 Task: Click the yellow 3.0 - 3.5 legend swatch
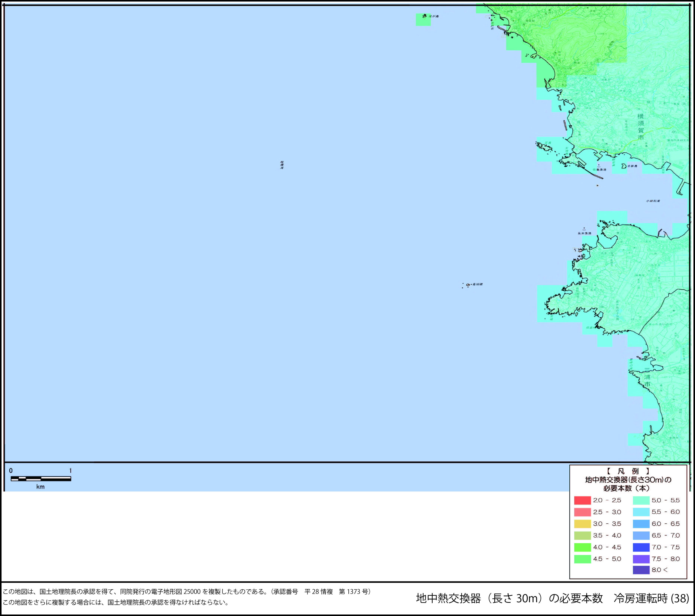[x=582, y=524]
